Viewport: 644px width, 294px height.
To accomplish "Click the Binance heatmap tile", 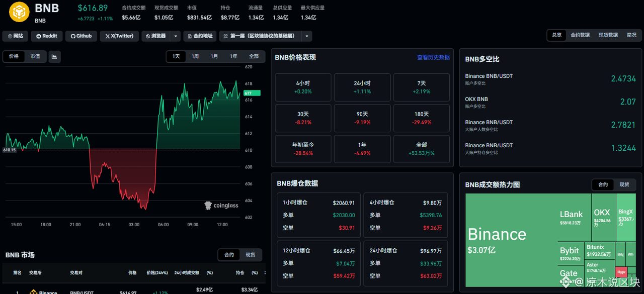I will point(511,241).
